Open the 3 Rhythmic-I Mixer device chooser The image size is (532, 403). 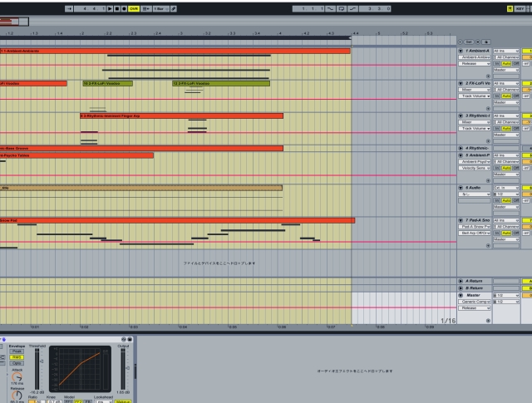tap(475, 122)
